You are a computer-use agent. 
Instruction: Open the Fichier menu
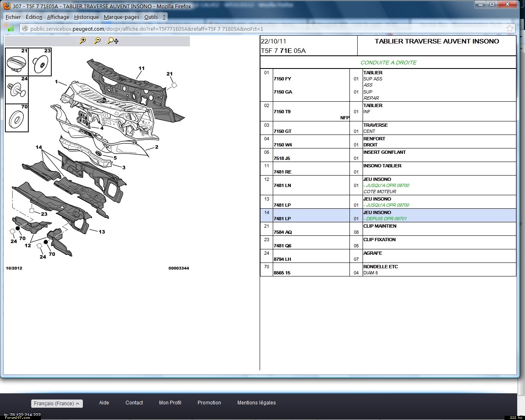point(13,17)
